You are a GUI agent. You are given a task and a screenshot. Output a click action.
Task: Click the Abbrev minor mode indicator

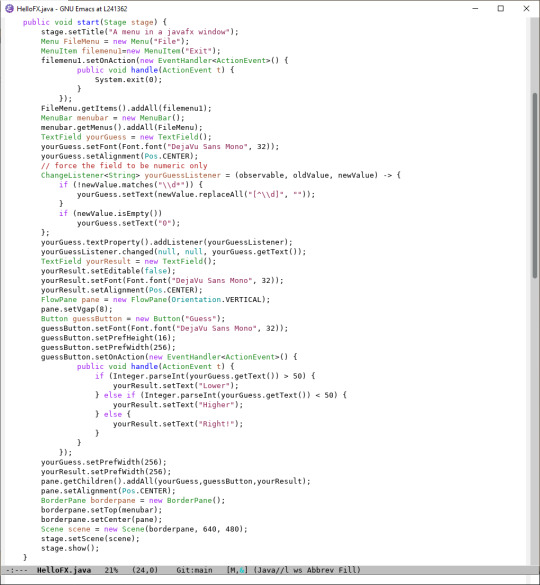click(x=320, y=570)
